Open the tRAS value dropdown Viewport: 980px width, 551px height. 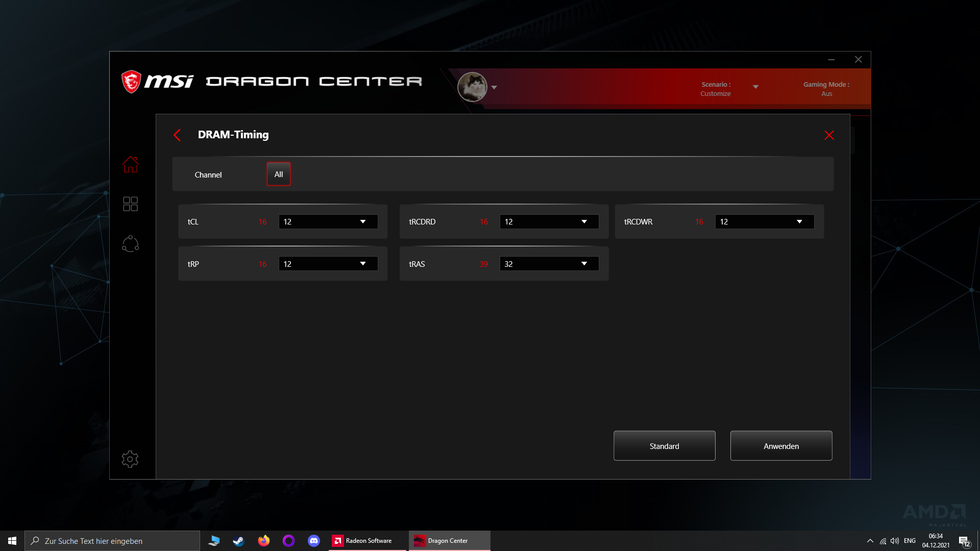click(x=549, y=264)
